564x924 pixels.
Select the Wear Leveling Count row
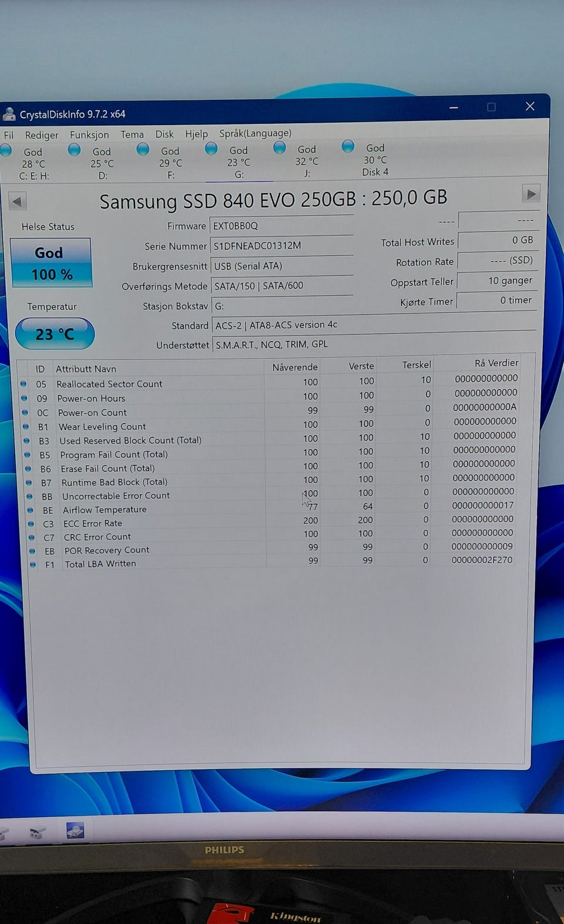270,424
